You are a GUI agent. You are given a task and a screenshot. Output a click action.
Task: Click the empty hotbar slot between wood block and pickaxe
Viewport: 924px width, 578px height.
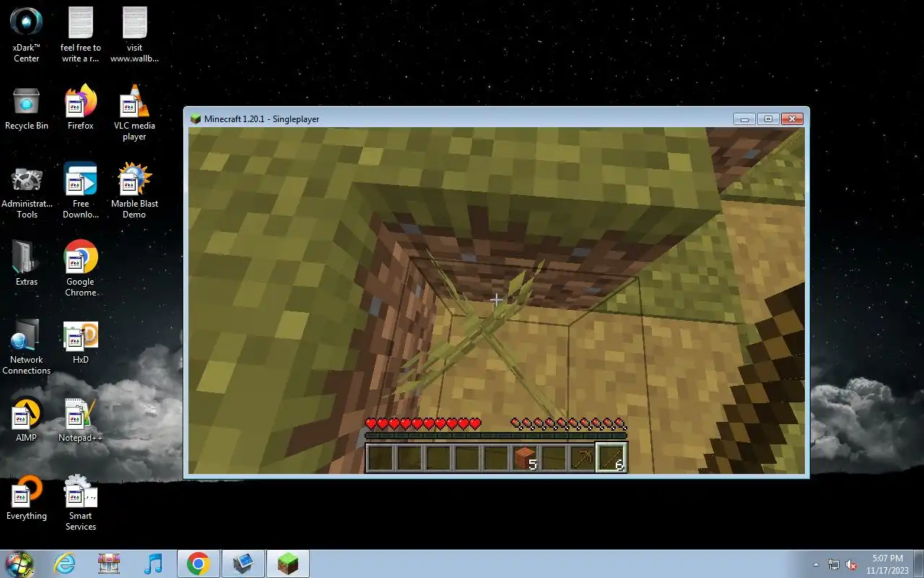(x=554, y=458)
